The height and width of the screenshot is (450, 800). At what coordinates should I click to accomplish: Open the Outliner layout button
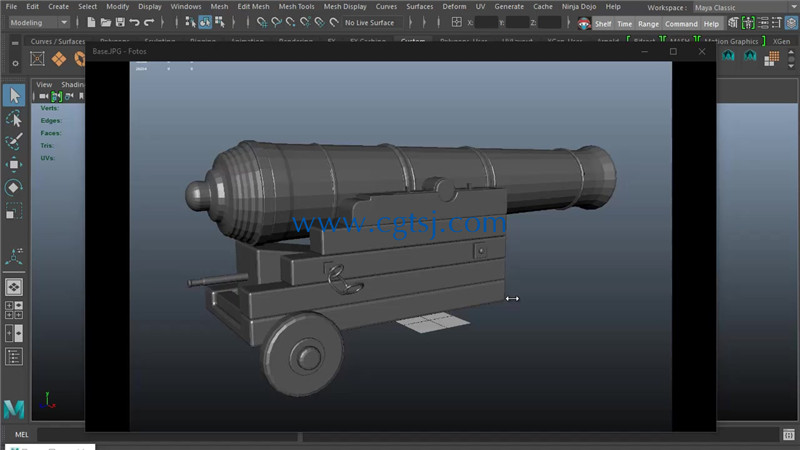point(14,357)
